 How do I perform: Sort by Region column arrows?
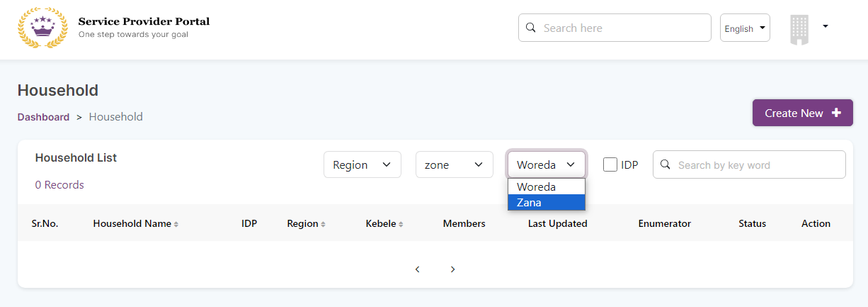323,224
